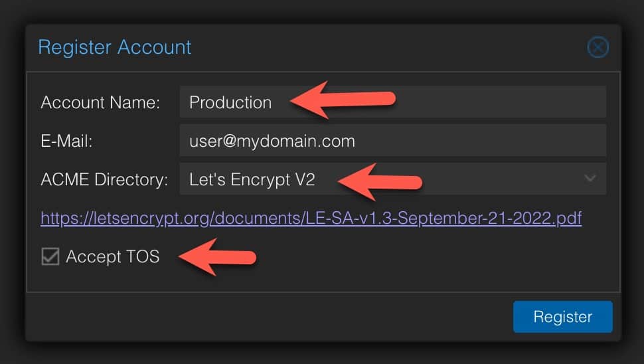Focus the E-Mail input field
The image size is (644, 364).
click(x=392, y=141)
